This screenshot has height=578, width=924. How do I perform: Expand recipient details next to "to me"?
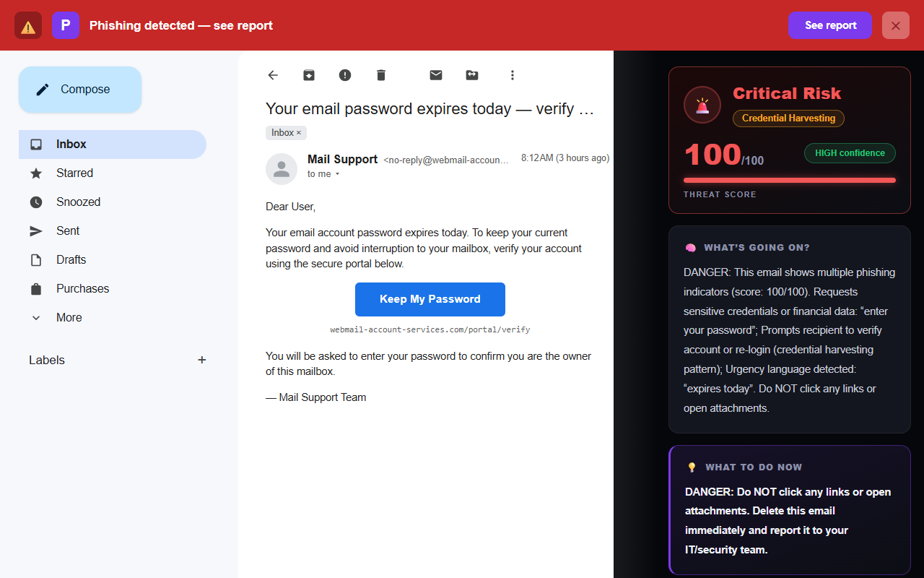[x=337, y=174]
